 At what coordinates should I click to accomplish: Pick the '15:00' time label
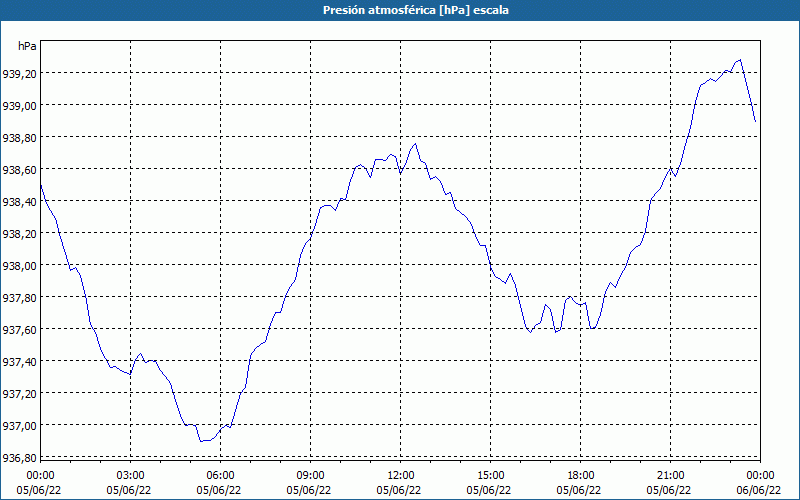[491, 476]
